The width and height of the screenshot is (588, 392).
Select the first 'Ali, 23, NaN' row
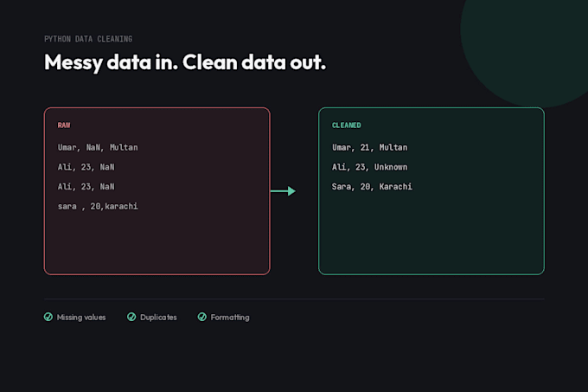coord(86,167)
